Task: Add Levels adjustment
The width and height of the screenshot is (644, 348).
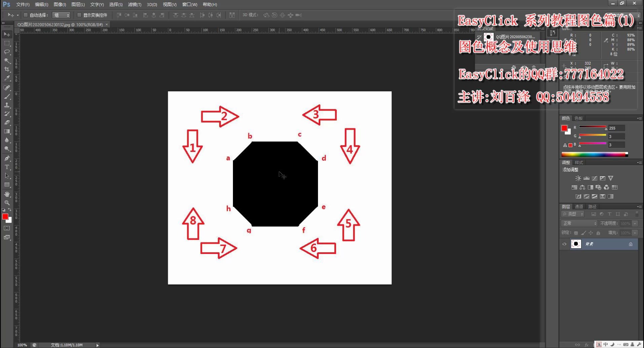Action: [x=586, y=178]
